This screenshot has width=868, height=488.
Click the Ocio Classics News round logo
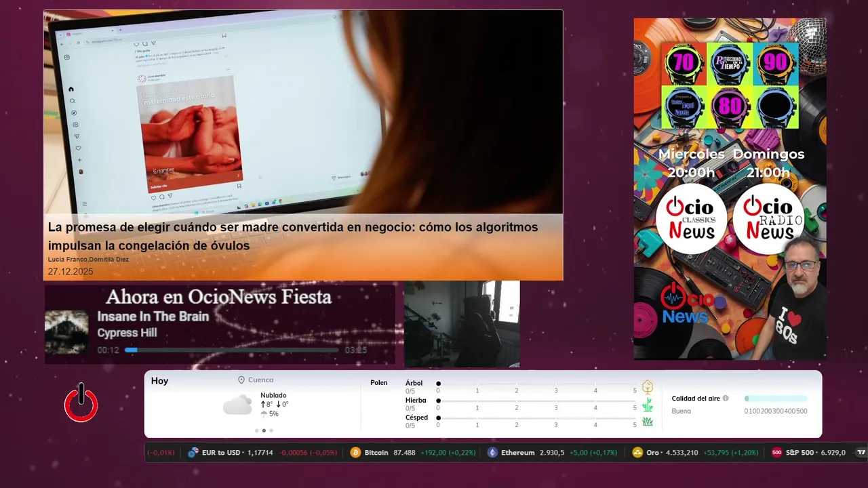point(691,219)
